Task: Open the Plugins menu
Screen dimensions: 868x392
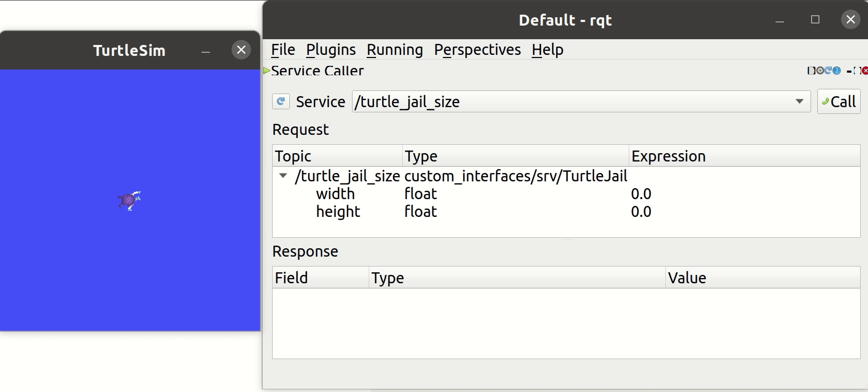Action: tap(331, 50)
